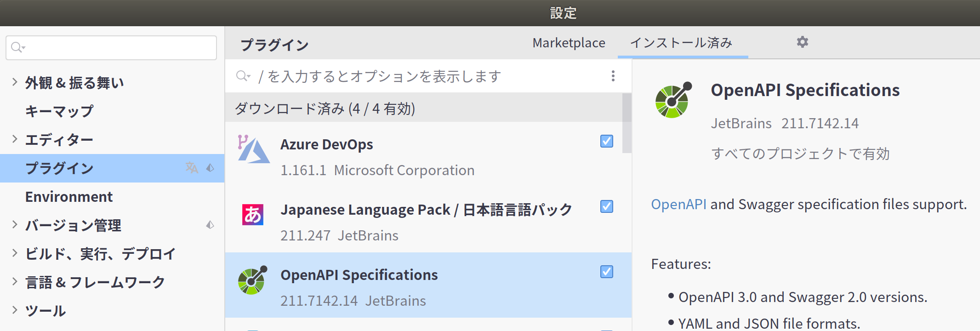980x331 pixels.
Task: Toggle the OpenAPI Specifications plugin checkbox
Action: 607,272
